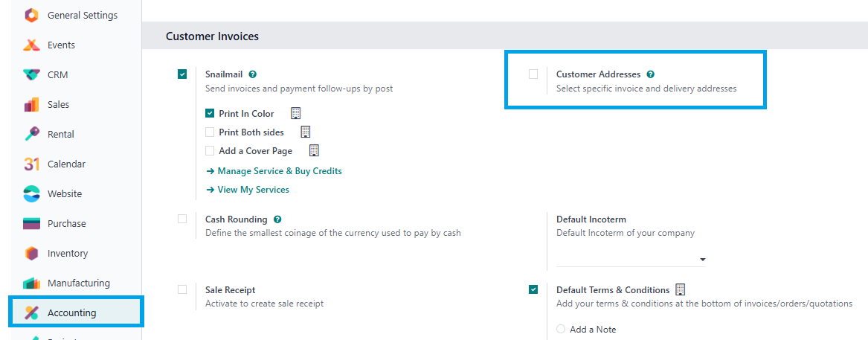Image resolution: width=868 pixels, height=340 pixels.
Task: Open the Events app icon in sidebar
Action: pos(31,45)
